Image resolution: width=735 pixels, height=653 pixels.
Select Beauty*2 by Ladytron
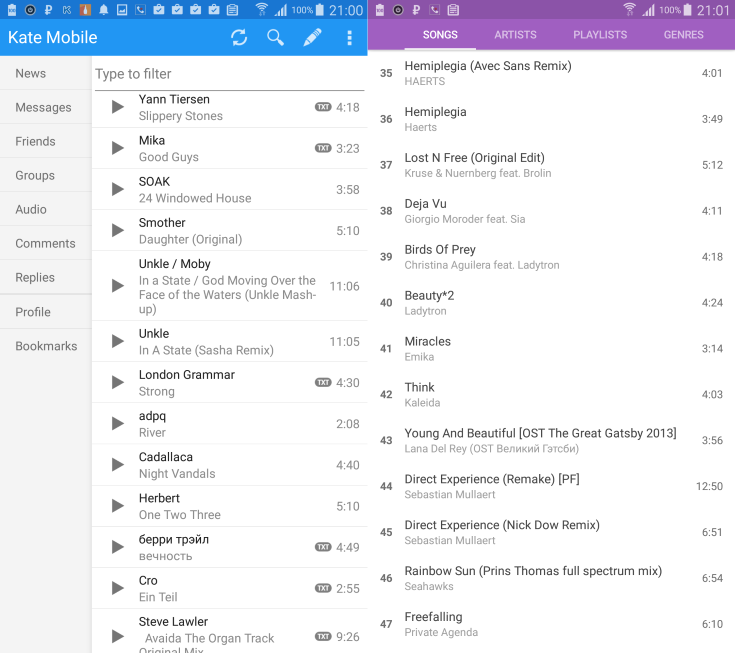point(551,303)
